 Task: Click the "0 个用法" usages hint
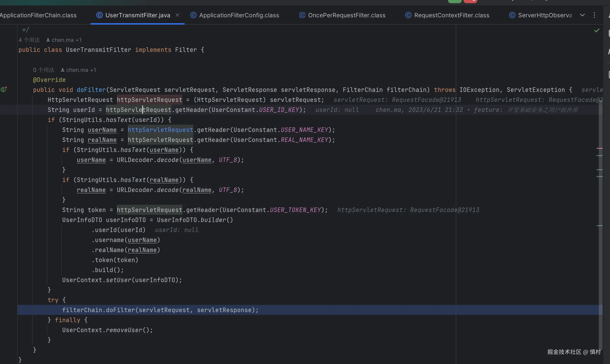click(44, 70)
